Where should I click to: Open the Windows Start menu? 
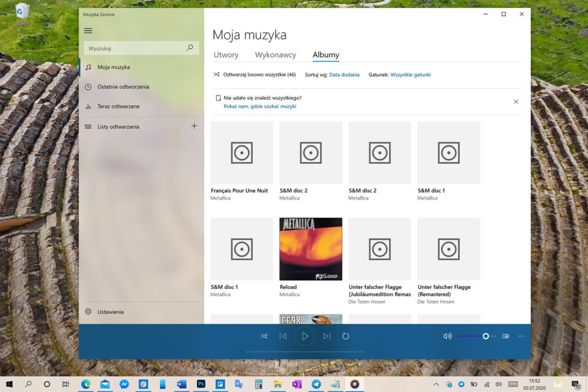[9, 384]
